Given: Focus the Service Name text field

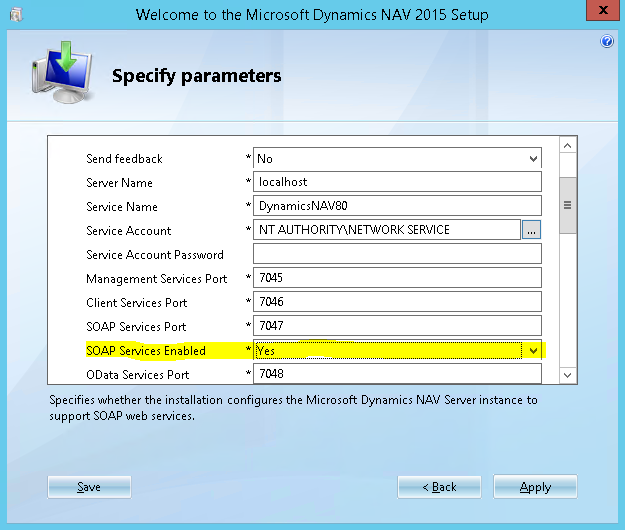Looking at the screenshot, I should point(397,206).
